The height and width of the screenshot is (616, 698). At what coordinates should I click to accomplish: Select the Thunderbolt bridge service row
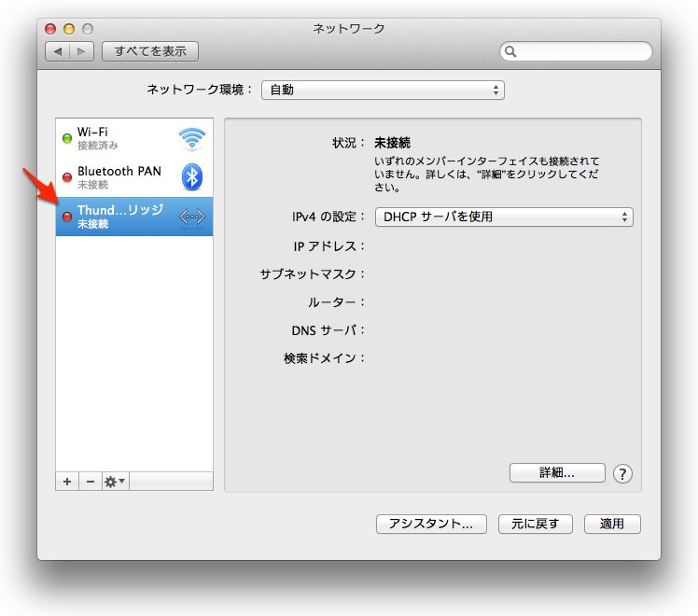pos(134,217)
